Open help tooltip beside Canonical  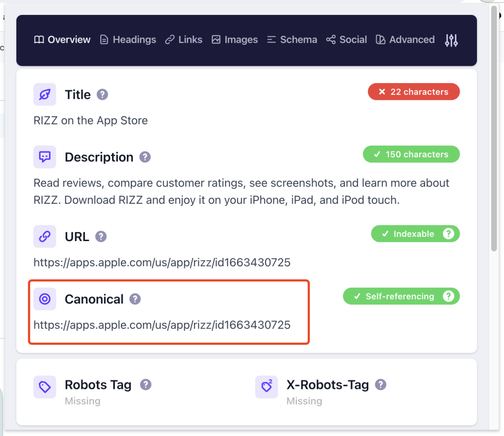(x=135, y=299)
